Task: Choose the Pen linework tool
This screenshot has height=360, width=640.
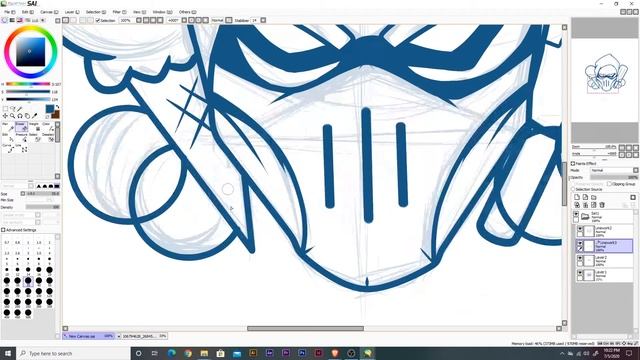Action: pos(8,127)
